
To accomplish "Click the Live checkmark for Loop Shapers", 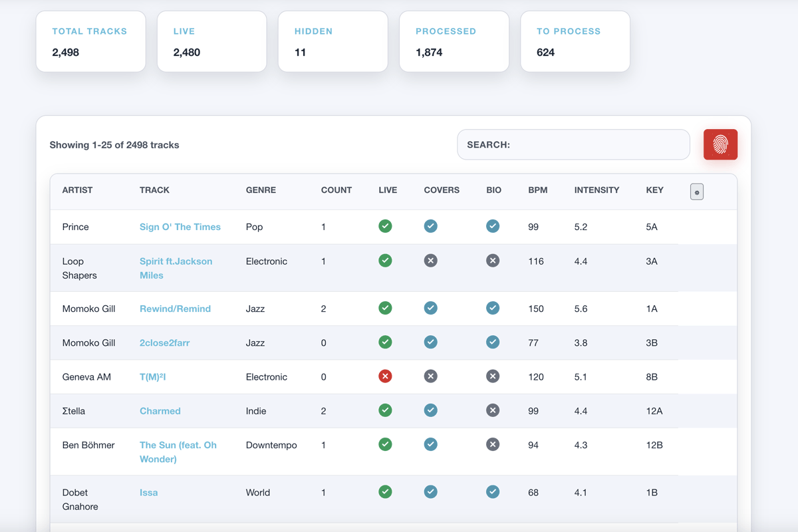I will (x=385, y=261).
